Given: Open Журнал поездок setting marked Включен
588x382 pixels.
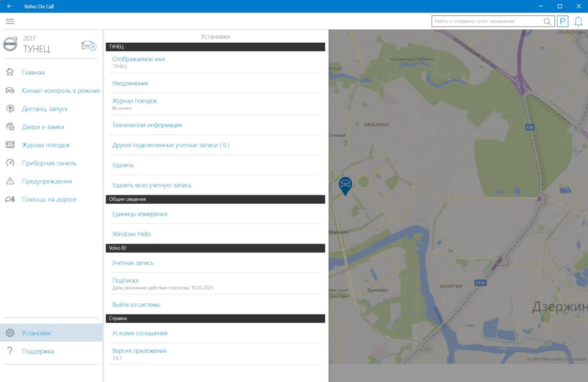Looking at the screenshot, I should [x=215, y=104].
